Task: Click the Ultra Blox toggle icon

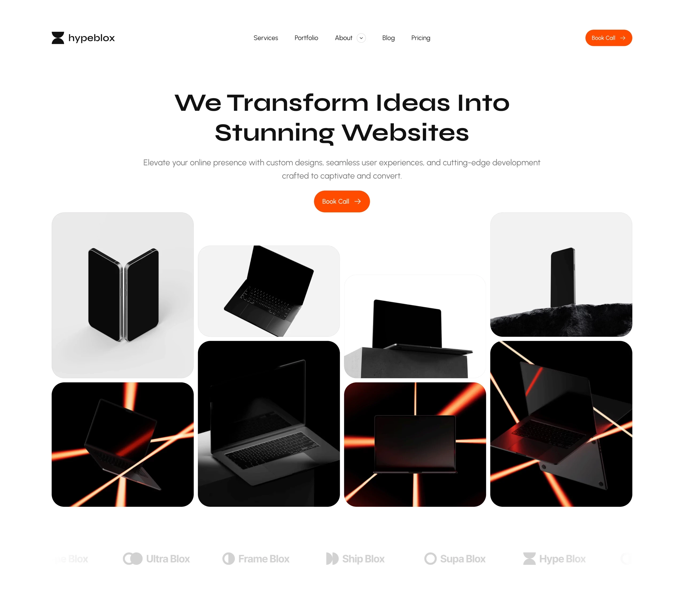Action: (x=132, y=558)
